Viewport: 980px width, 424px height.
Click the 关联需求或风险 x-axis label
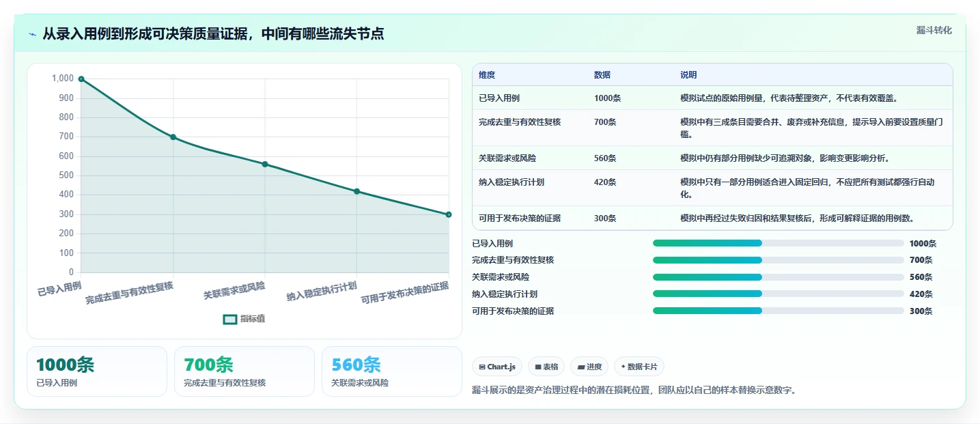[x=234, y=290]
